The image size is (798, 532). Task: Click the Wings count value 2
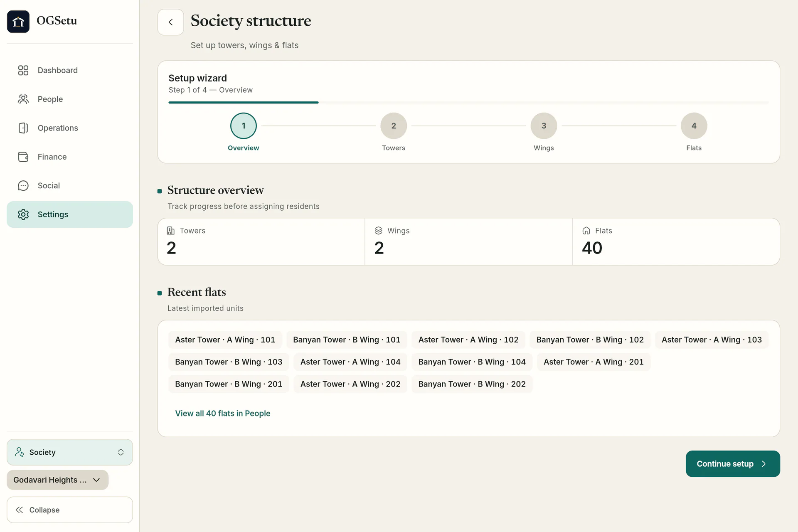click(x=379, y=248)
